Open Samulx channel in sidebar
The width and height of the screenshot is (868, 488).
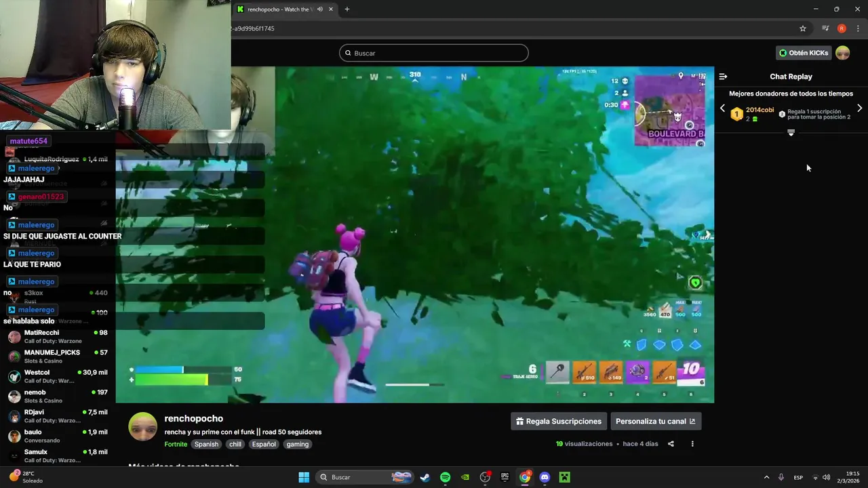(x=58, y=455)
